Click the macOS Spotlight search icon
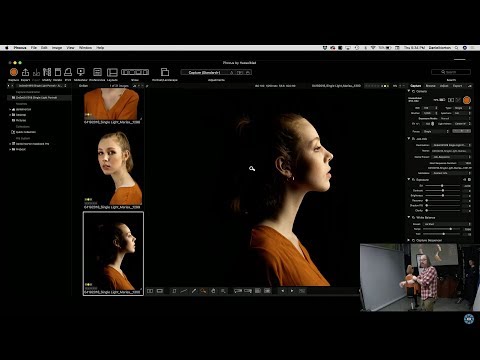The width and height of the screenshot is (480, 360). pos(457,48)
